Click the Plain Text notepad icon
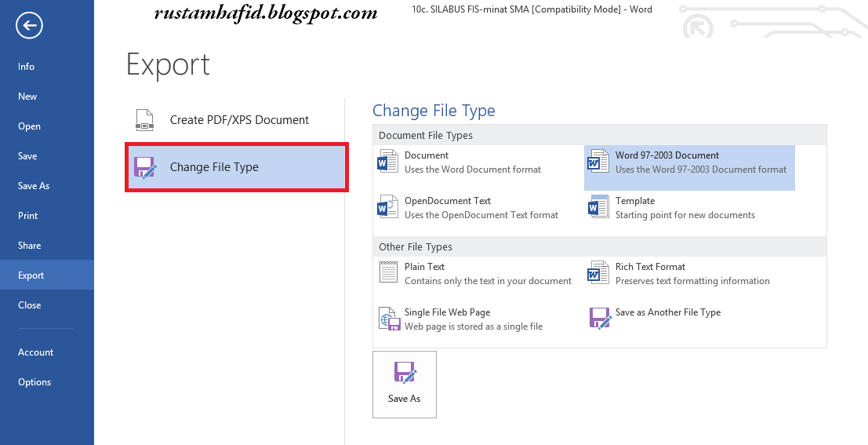868x445 pixels. pos(388,272)
